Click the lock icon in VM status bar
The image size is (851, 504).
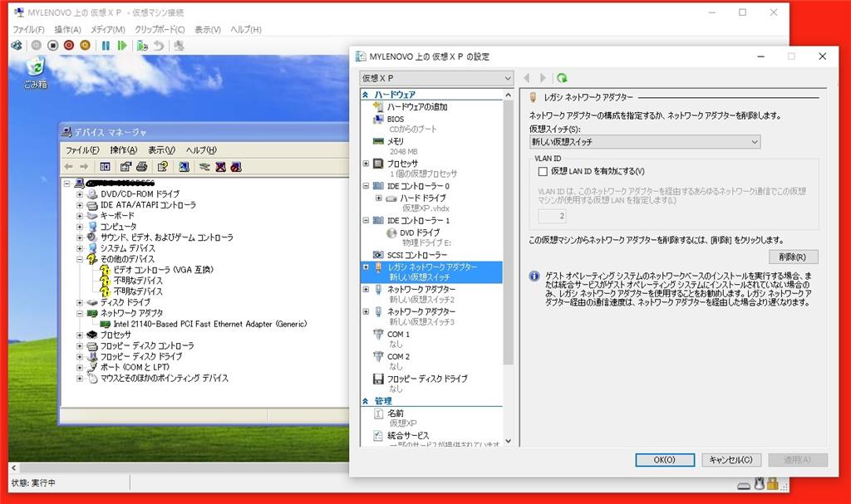click(x=773, y=483)
